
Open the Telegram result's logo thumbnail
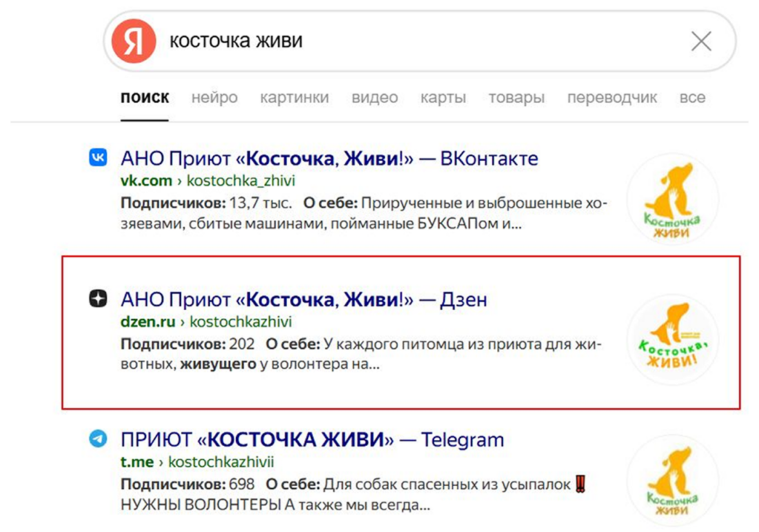pos(673,480)
